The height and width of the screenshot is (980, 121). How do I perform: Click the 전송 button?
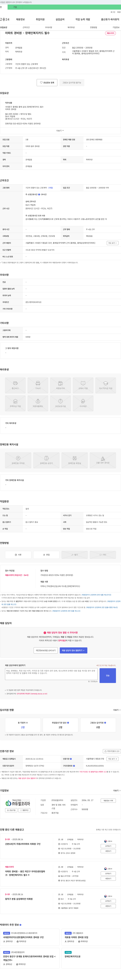click(x=108, y=676)
